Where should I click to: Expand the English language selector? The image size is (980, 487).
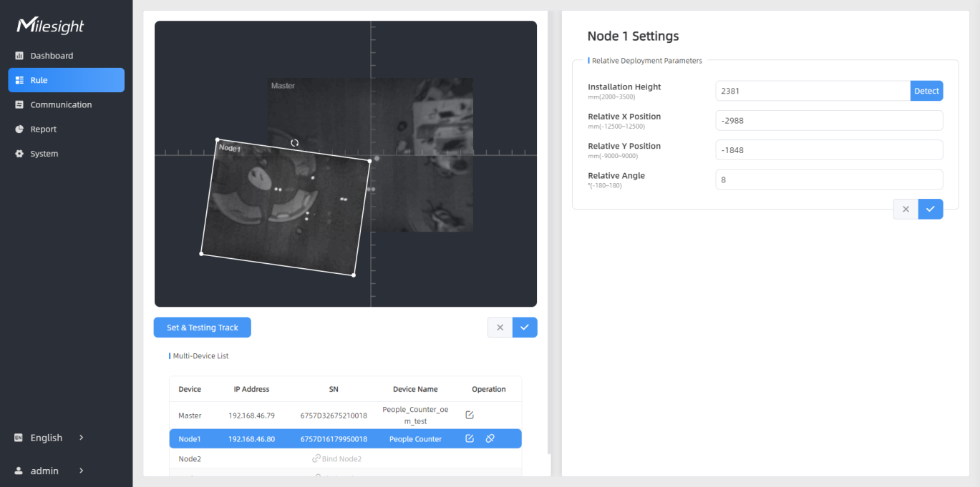point(50,438)
